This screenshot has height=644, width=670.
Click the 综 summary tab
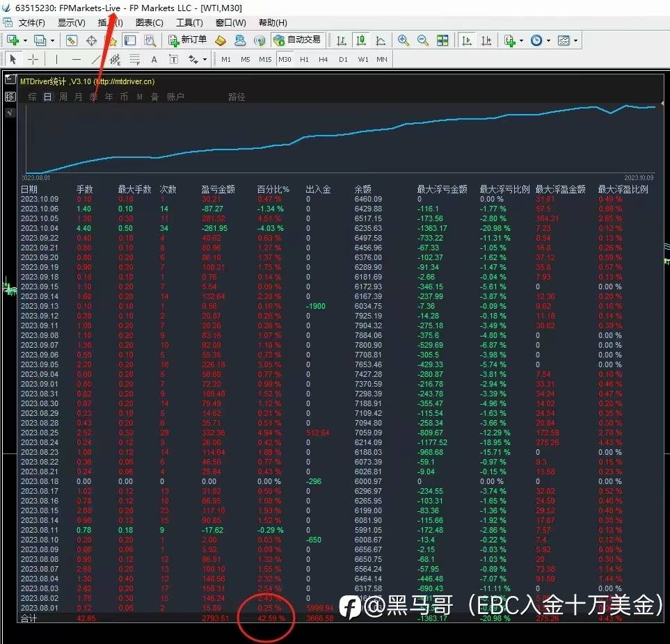(x=32, y=97)
